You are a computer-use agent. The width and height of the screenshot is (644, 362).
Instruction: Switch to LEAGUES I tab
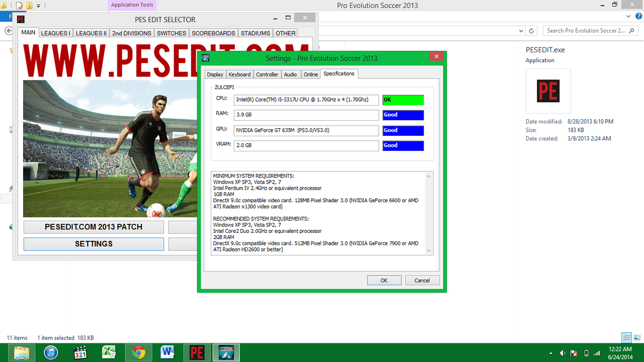pyautogui.click(x=55, y=33)
